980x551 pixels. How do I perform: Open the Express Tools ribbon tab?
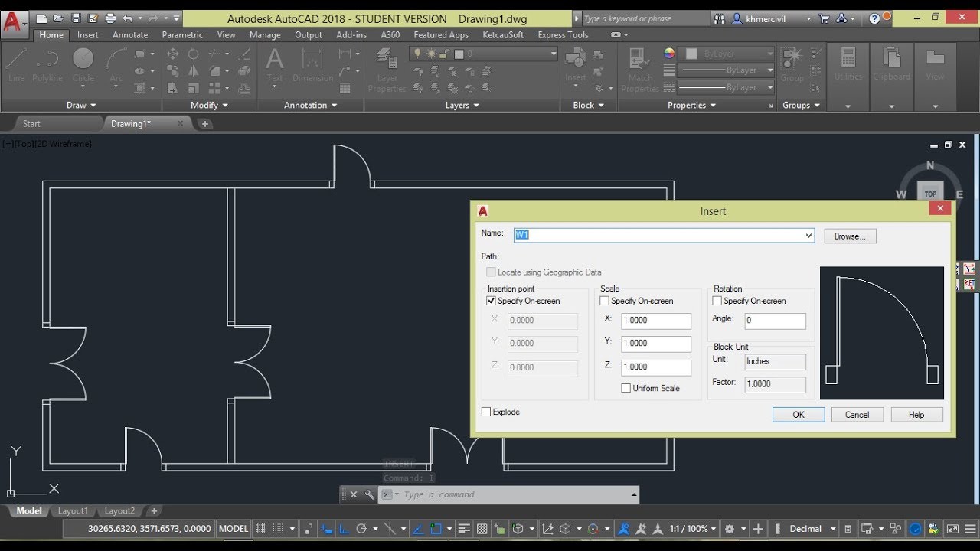(563, 34)
